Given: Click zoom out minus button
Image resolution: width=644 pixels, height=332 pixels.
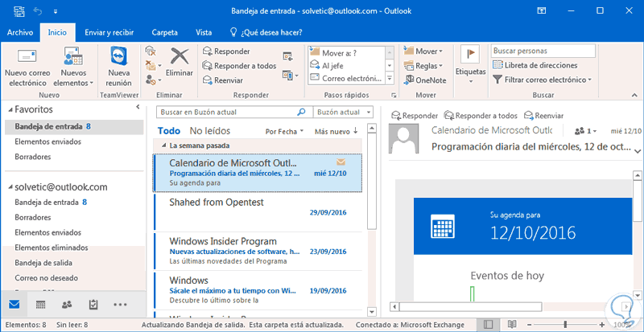Looking at the screenshot, I should point(530,325).
